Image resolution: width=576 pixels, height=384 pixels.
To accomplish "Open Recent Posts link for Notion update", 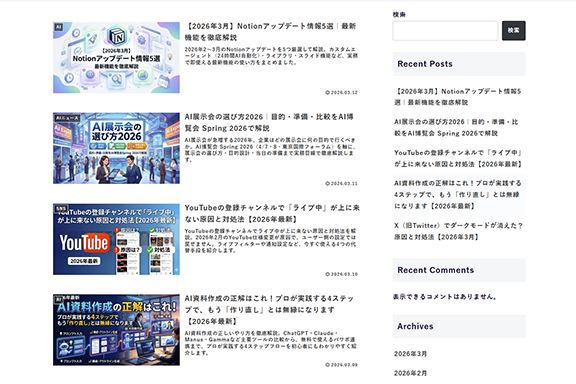I will pos(458,97).
